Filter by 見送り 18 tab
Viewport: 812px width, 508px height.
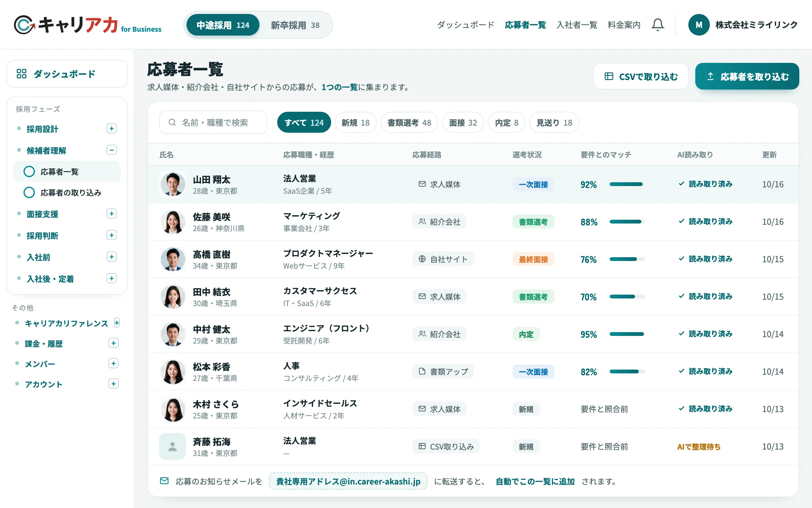tap(553, 122)
